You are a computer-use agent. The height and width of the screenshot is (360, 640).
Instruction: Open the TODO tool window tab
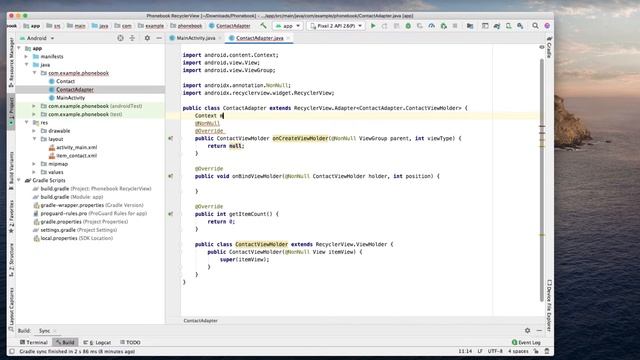pos(130,342)
